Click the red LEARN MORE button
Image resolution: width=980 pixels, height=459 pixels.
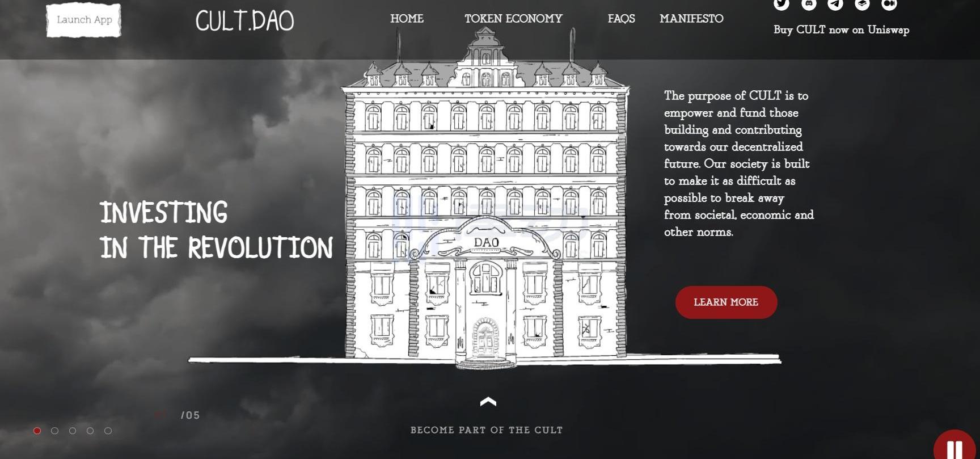(x=726, y=302)
